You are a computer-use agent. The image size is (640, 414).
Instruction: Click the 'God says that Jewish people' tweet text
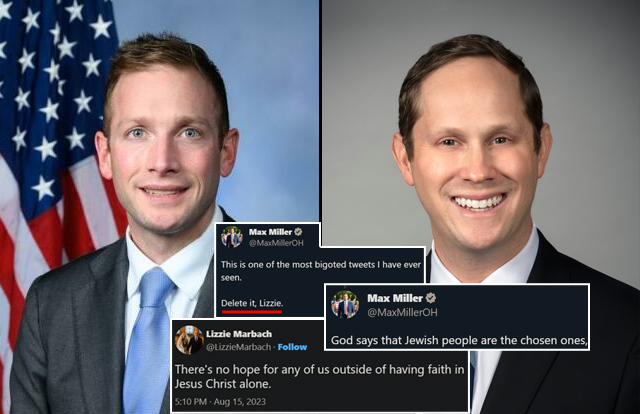tap(459, 341)
